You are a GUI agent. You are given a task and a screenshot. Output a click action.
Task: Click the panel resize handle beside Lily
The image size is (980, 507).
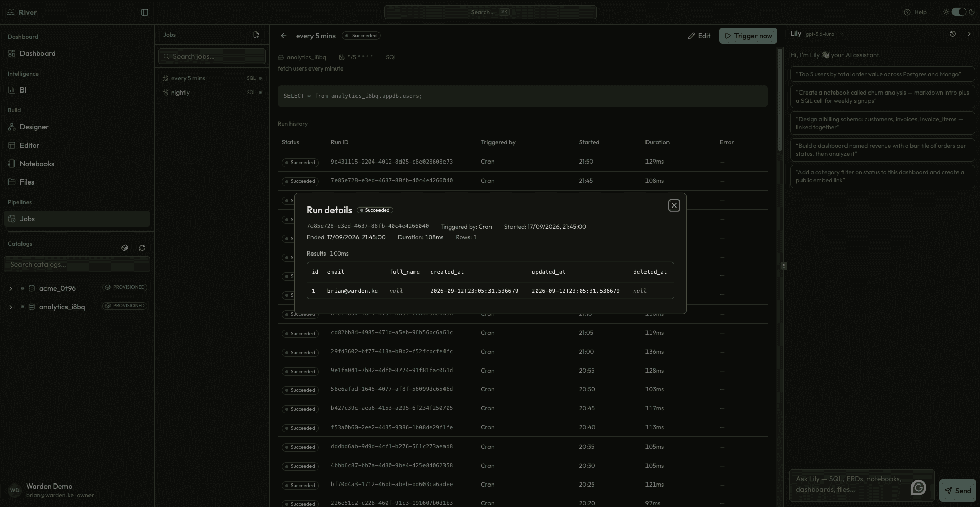pyautogui.click(x=784, y=266)
